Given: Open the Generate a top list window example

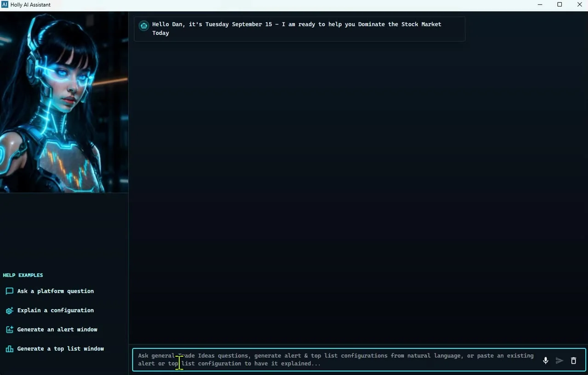Looking at the screenshot, I should point(61,349).
